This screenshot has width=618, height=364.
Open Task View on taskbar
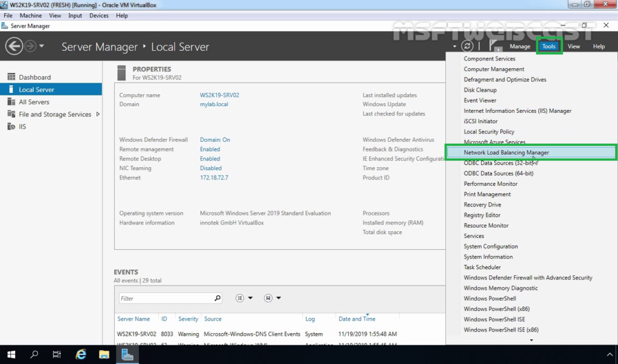pyautogui.click(x=57, y=354)
